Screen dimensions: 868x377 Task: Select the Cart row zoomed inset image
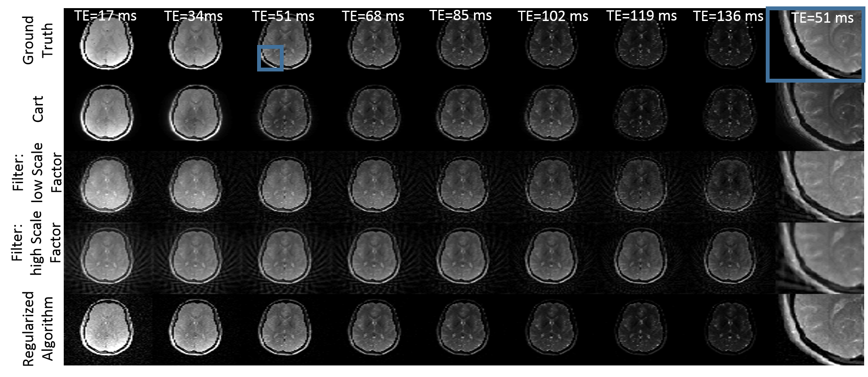coord(821,116)
